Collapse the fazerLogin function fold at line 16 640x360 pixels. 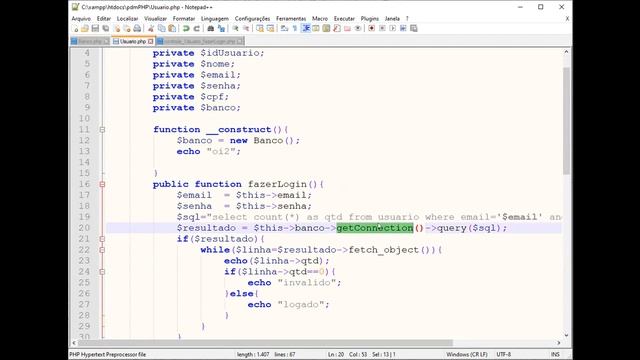pyautogui.click(x=102, y=184)
